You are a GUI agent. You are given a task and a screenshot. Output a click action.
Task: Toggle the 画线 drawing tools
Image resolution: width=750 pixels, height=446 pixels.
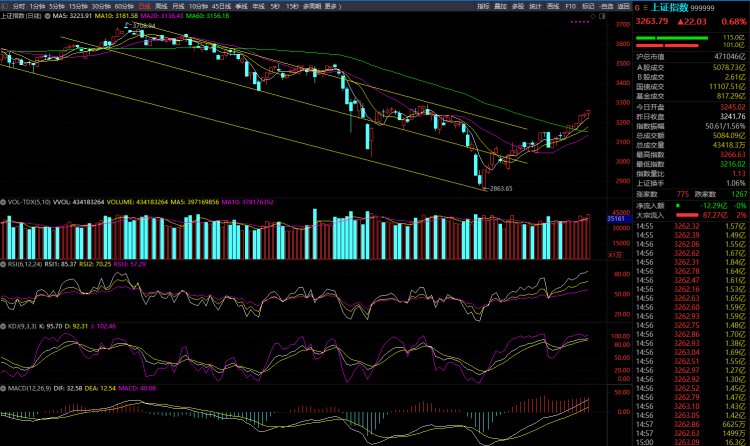pos(553,6)
